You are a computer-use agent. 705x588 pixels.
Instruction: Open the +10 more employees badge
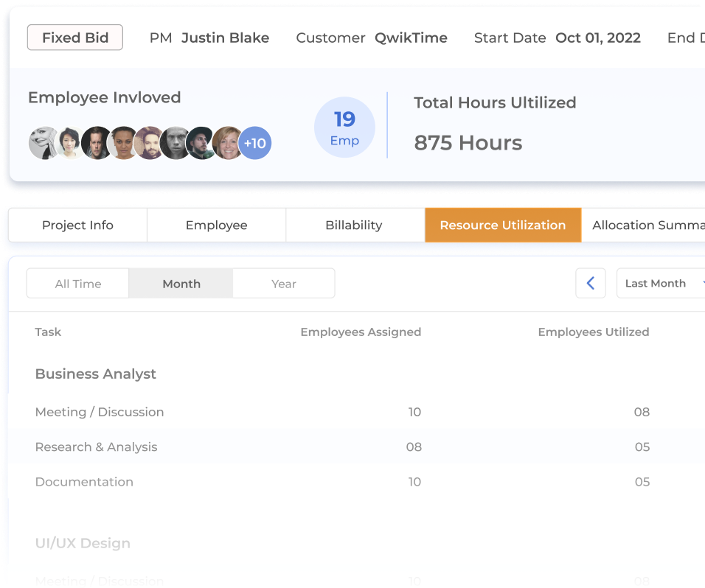click(x=255, y=143)
